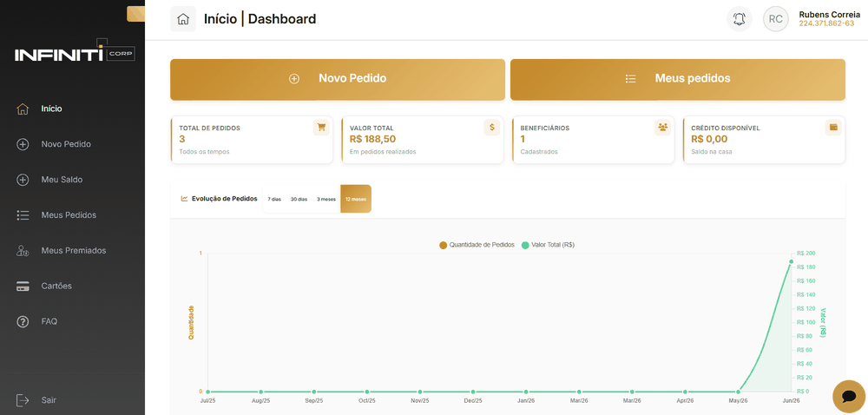868x415 pixels.
Task: Click the Infiniti Corp logo
Action: click(75, 51)
